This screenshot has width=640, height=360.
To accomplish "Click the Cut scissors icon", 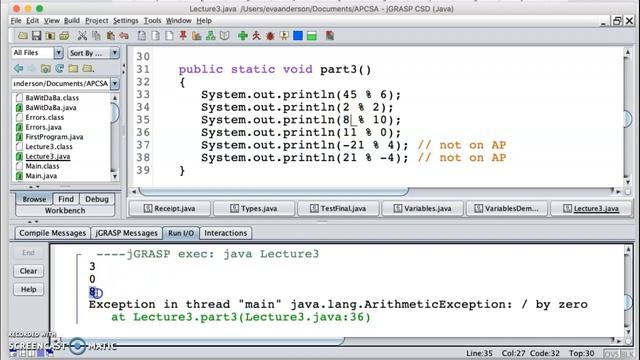I will pos(82,36).
